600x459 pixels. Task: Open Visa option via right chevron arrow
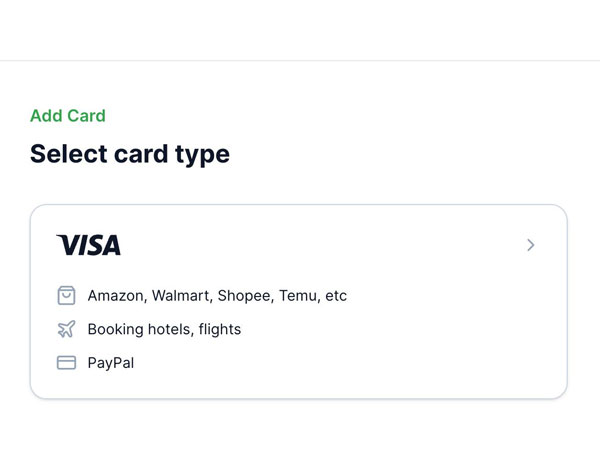[x=531, y=245]
